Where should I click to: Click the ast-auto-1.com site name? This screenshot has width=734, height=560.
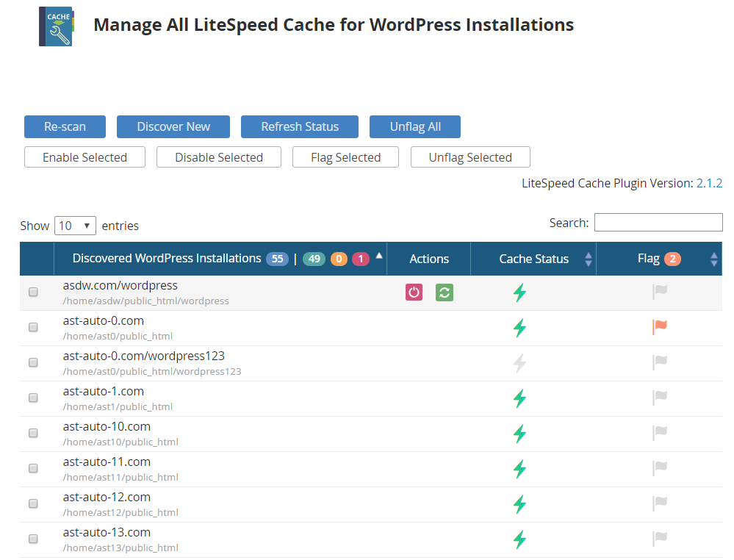[104, 392]
